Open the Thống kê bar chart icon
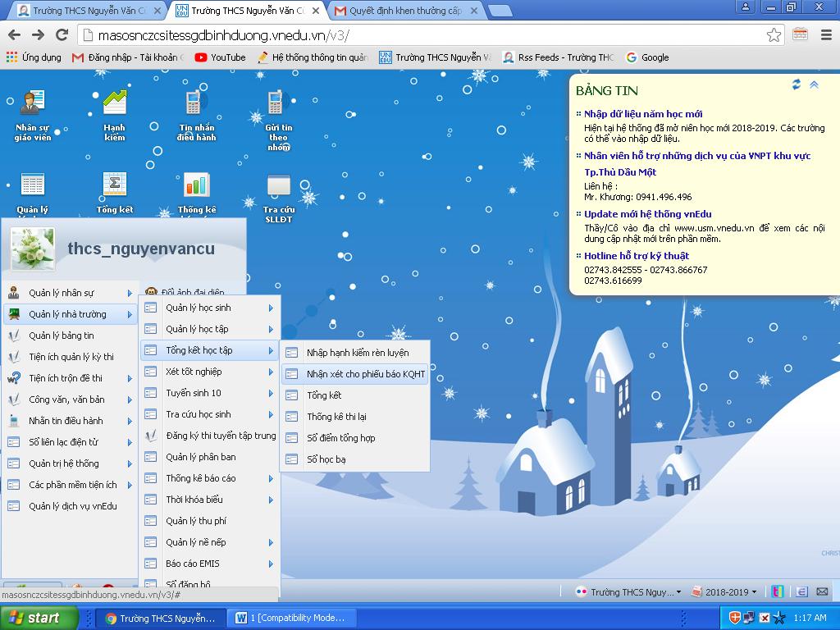 (196, 194)
